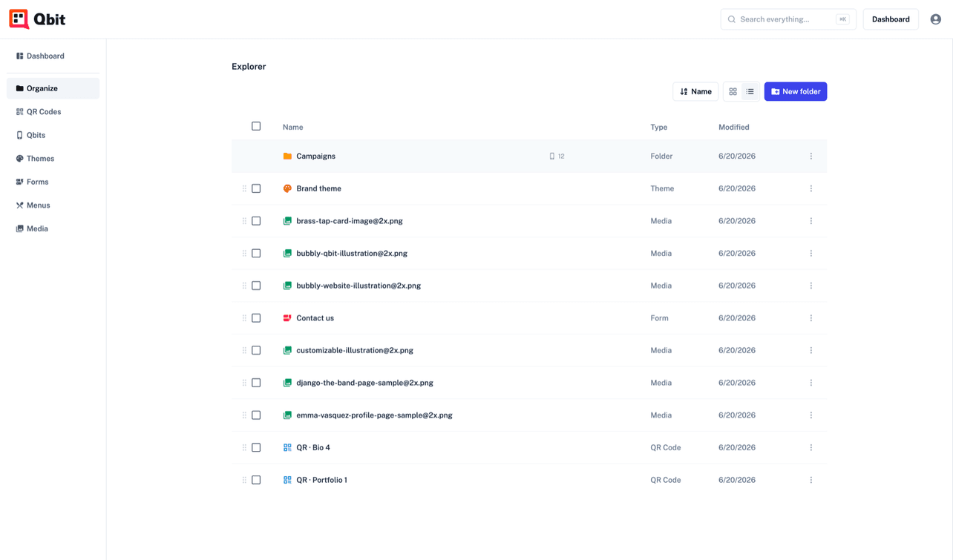Click the Dashboard button in top bar

pyautogui.click(x=891, y=19)
